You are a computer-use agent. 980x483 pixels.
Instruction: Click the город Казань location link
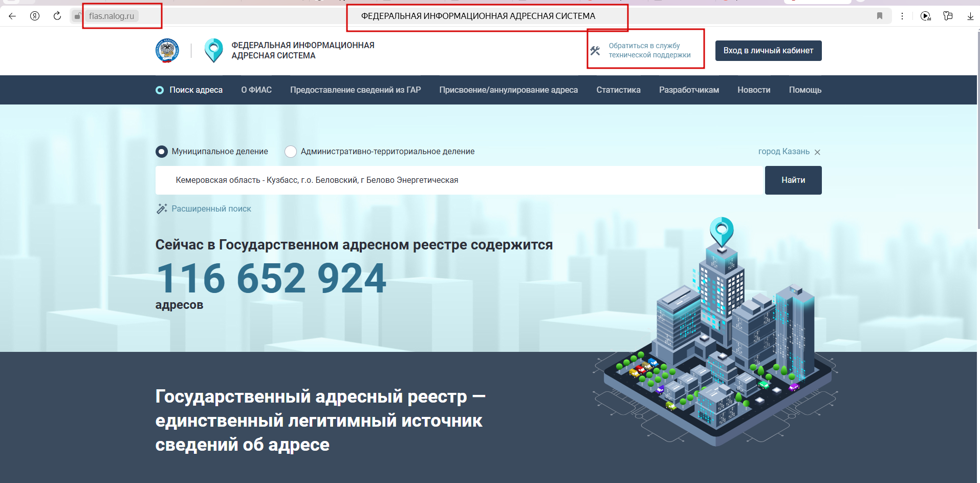783,152
